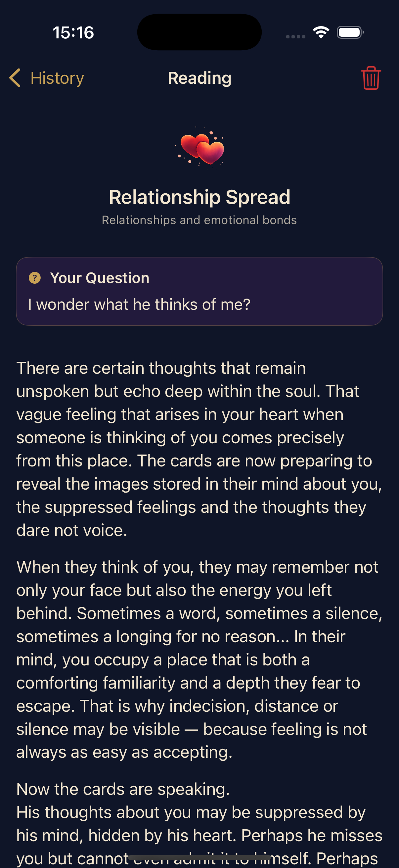Tap the 15:16 clock in status bar

click(x=73, y=33)
